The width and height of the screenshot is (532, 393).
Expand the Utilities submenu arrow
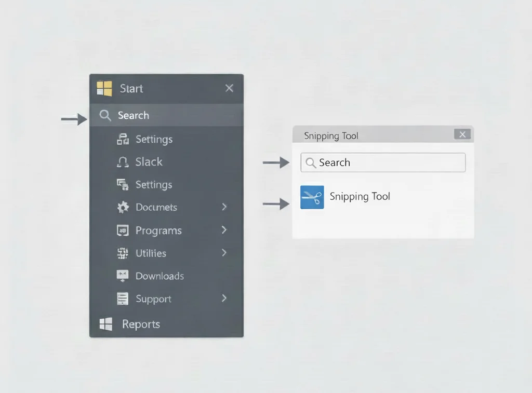(224, 253)
